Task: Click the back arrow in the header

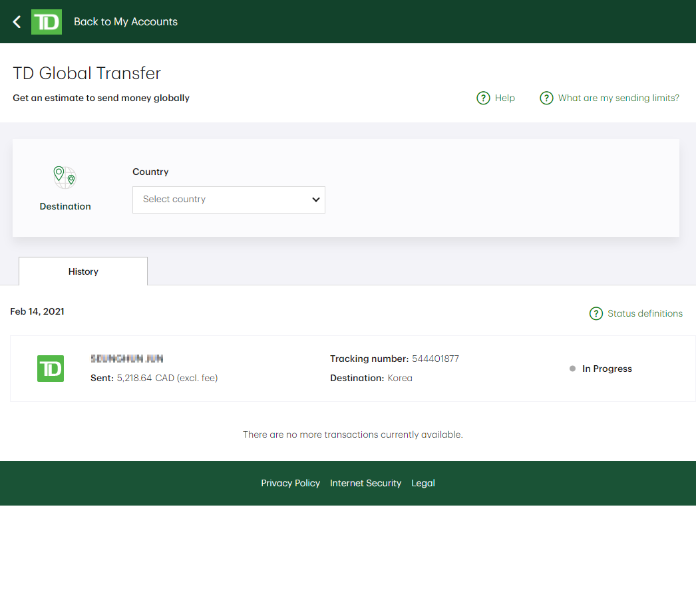Action: (17, 22)
